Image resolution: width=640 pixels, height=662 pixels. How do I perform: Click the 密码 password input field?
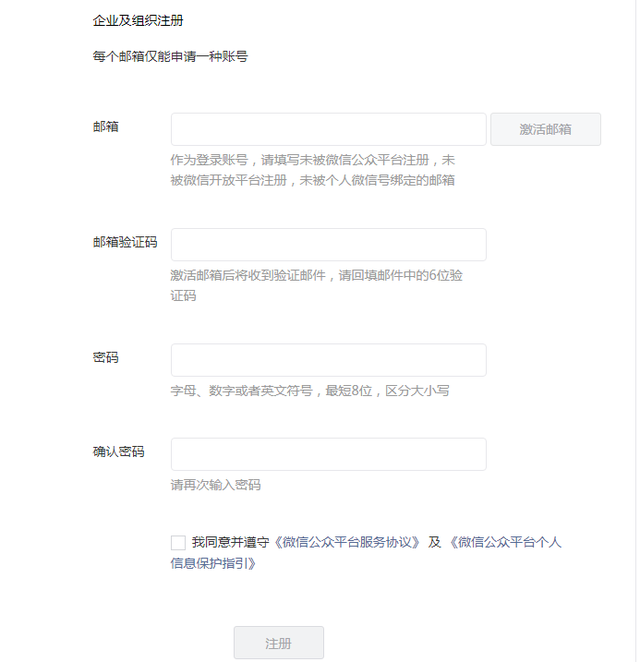coord(328,360)
